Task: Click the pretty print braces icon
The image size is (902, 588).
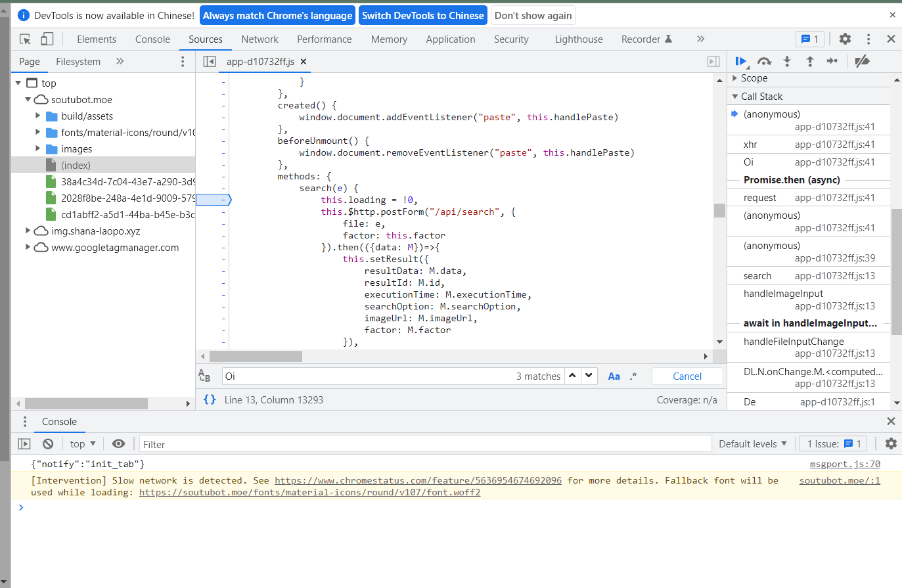Action: [x=210, y=399]
